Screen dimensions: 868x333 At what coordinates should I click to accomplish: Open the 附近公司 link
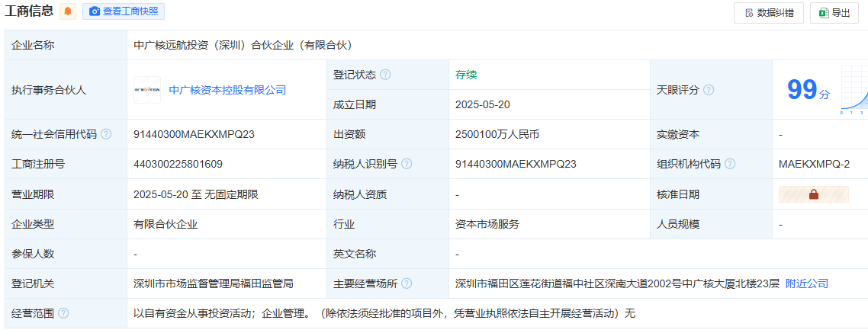point(806,283)
